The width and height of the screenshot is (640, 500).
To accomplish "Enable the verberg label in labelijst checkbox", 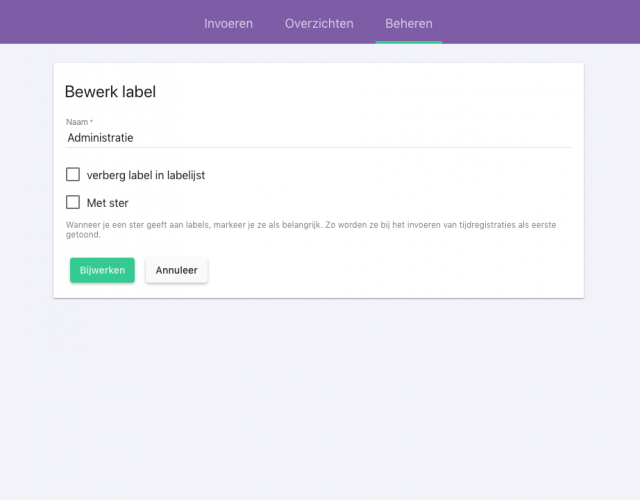I will [73, 174].
